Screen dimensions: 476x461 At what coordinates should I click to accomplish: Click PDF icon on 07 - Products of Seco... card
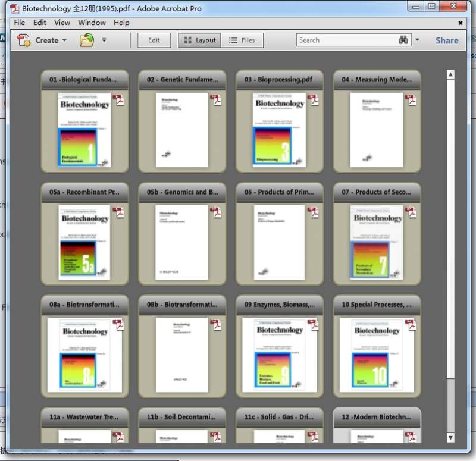click(411, 212)
